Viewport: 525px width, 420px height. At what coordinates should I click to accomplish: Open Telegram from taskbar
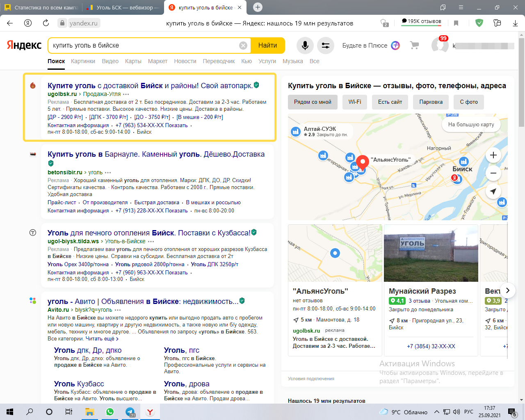coord(130,412)
